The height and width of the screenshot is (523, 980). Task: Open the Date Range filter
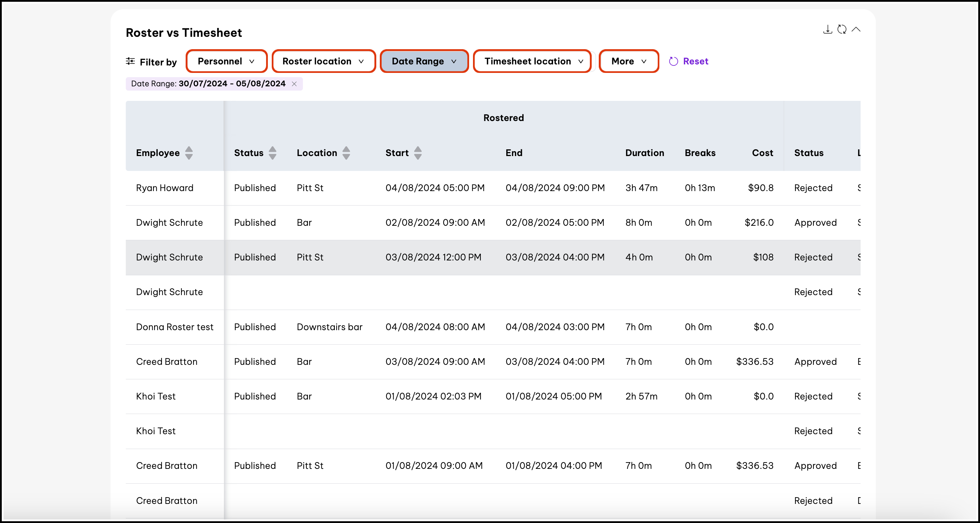point(424,61)
